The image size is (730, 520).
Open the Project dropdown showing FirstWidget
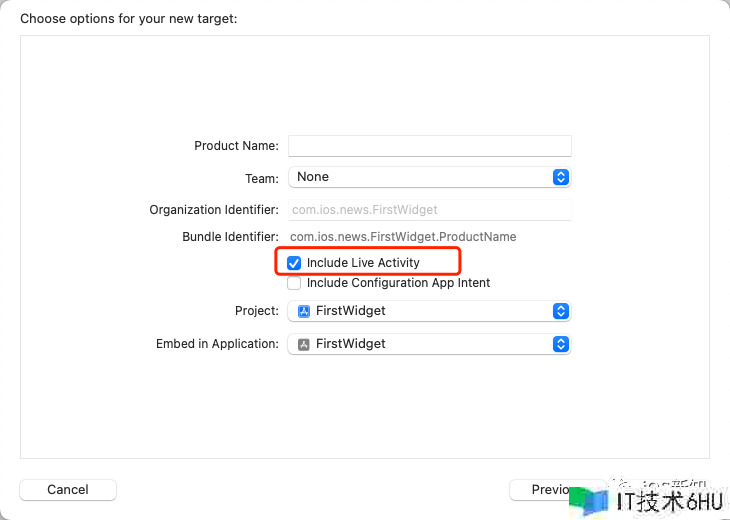coord(428,311)
